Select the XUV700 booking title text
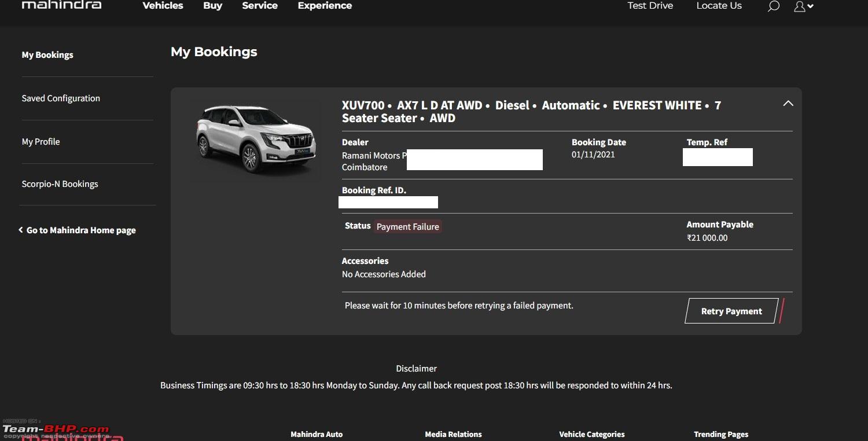Screen dimensions: 868x441 [x=531, y=112]
